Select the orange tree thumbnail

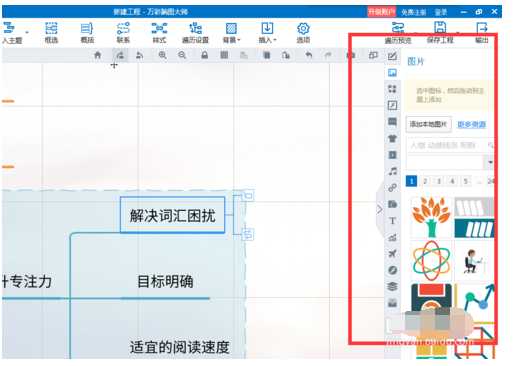click(x=431, y=217)
